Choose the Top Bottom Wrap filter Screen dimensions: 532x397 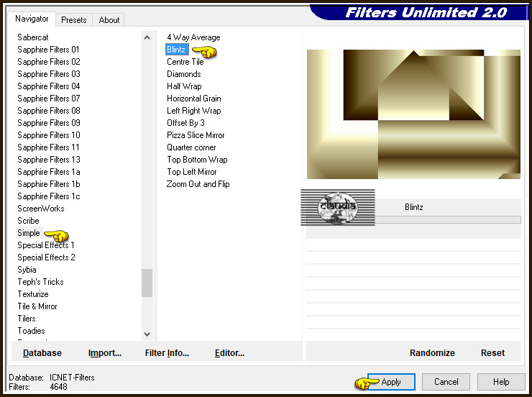click(197, 160)
